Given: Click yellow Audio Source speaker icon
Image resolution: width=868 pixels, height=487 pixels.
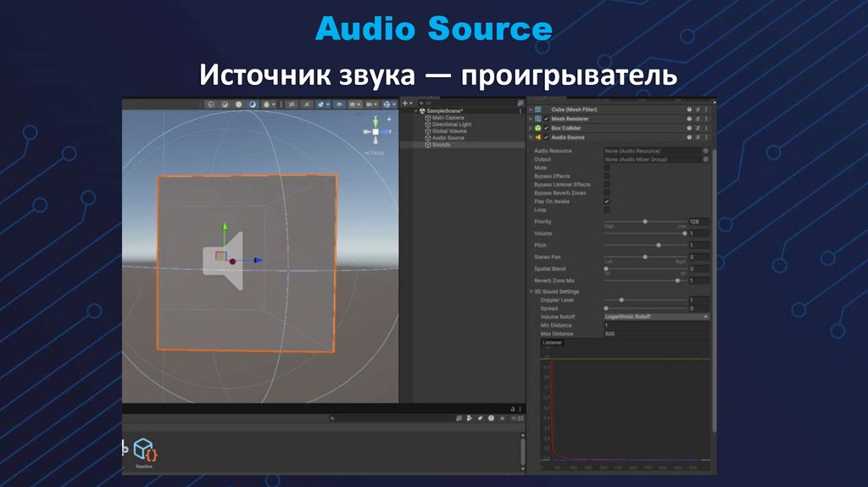Looking at the screenshot, I should (537, 137).
